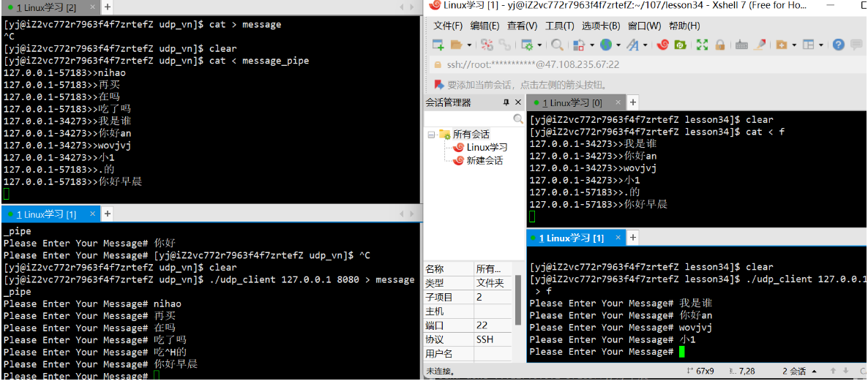Screen dimensions: 868x392
Task: Expand the globe encoding dropdown arrow
Action: coord(618,45)
